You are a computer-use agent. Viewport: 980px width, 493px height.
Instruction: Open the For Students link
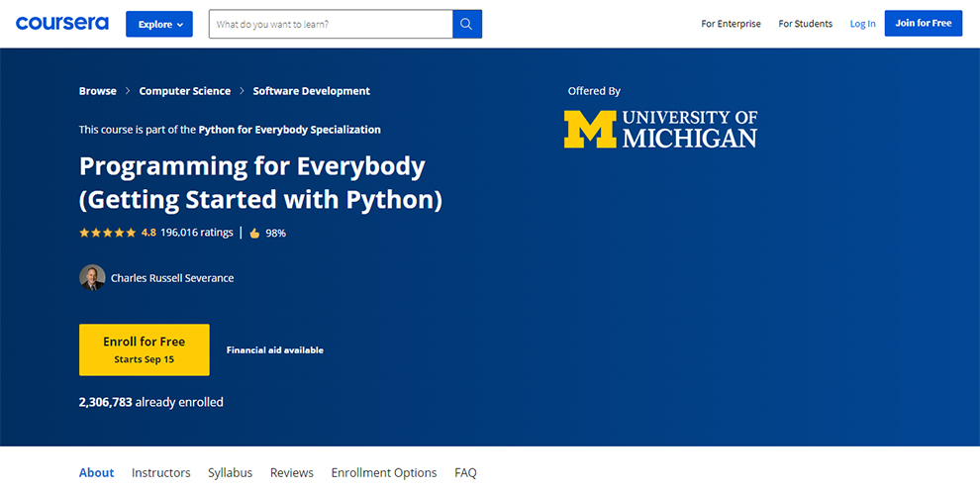[805, 24]
